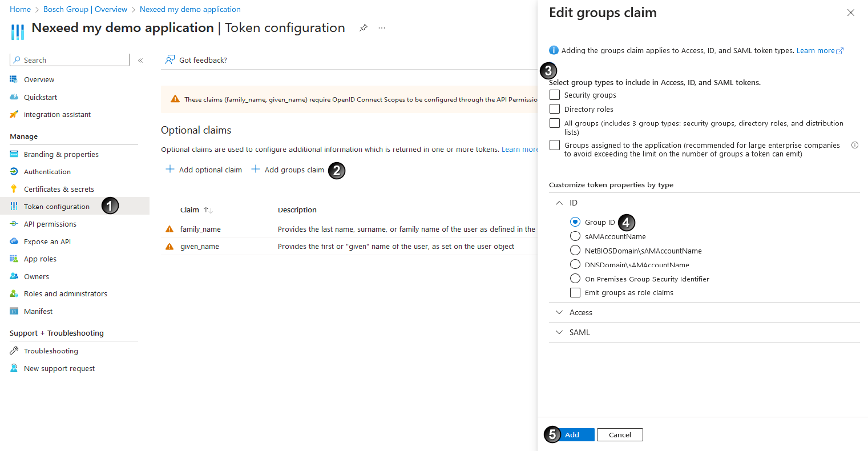Click the Expose an API cloud icon

pos(14,241)
